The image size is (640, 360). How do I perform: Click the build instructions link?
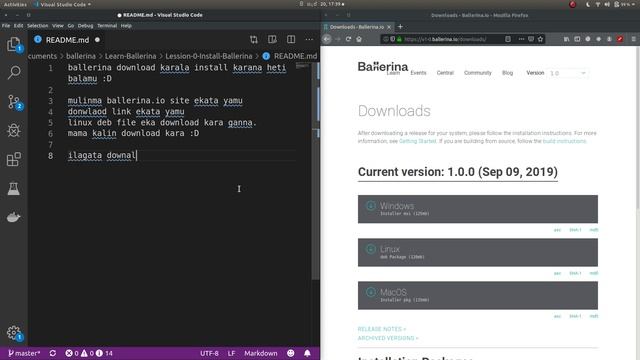coord(564,141)
